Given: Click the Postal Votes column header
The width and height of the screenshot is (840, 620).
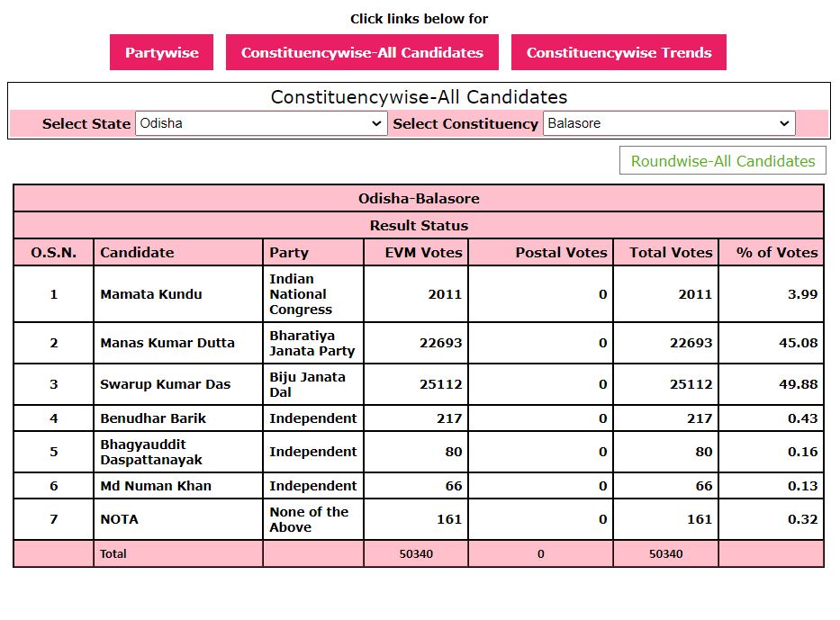Looking at the screenshot, I should click(561, 253).
